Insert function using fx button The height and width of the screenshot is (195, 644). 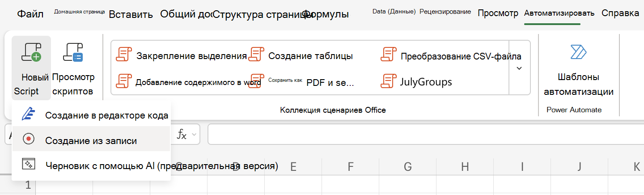[x=182, y=135]
